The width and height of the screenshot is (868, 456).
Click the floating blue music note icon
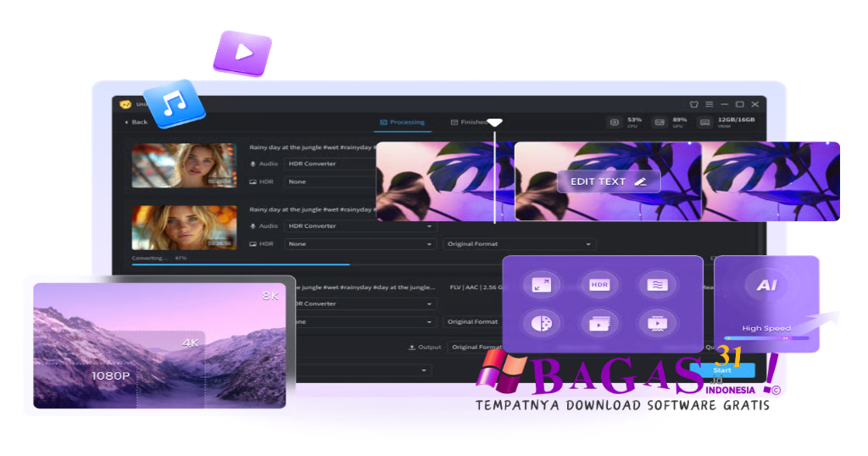tap(174, 103)
